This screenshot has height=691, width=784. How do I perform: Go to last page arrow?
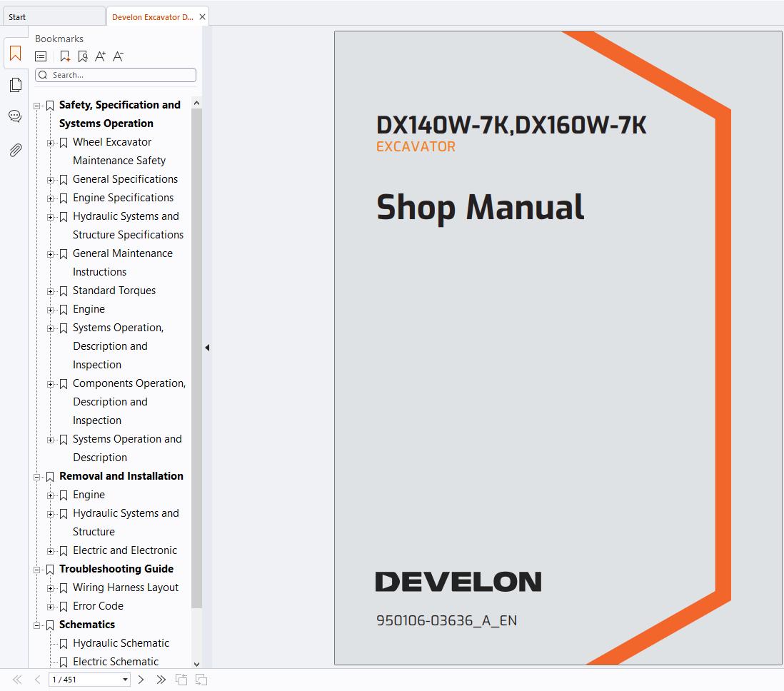pyautogui.click(x=161, y=680)
